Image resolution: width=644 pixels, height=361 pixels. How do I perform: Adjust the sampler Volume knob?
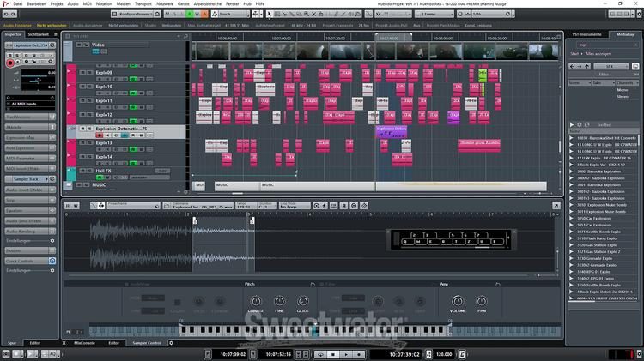458,302
